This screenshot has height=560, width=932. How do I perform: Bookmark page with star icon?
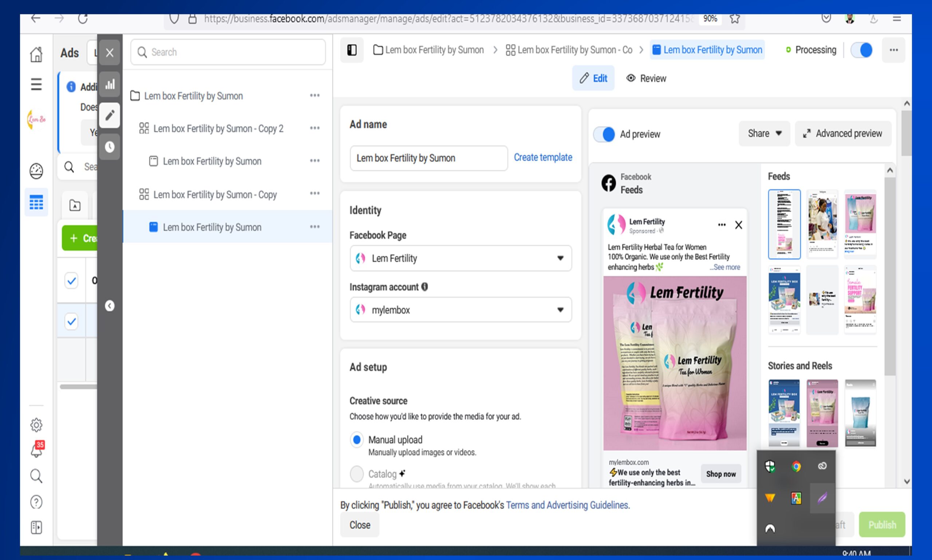point(734,19)
